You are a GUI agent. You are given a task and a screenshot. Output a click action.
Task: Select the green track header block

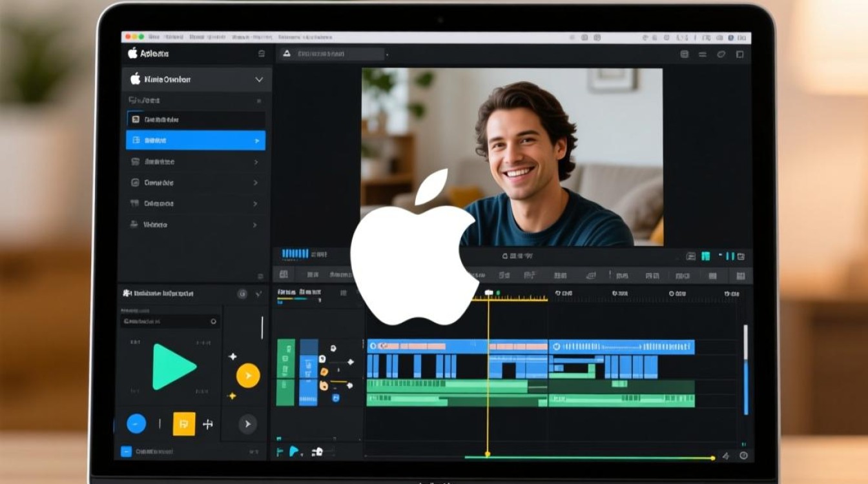pos(285,372)
